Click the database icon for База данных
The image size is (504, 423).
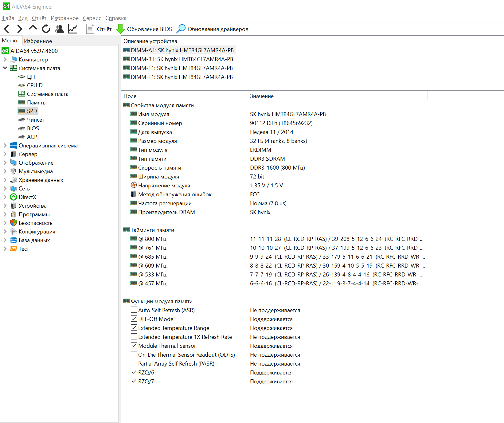point(14,240)
